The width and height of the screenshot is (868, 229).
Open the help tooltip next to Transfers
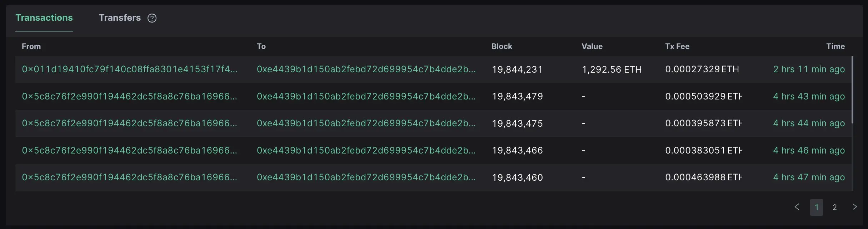click(152, 18)
